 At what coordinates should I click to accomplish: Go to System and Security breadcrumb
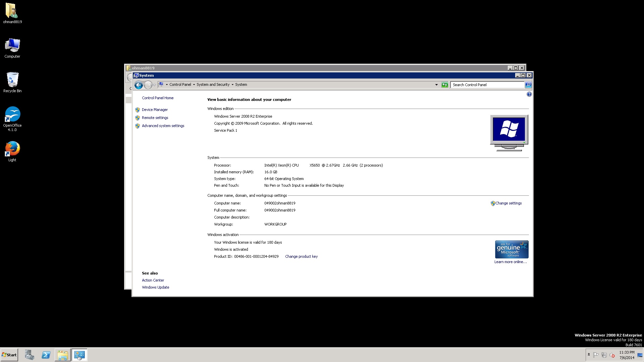pyautogui.click(x=213, y=84)
